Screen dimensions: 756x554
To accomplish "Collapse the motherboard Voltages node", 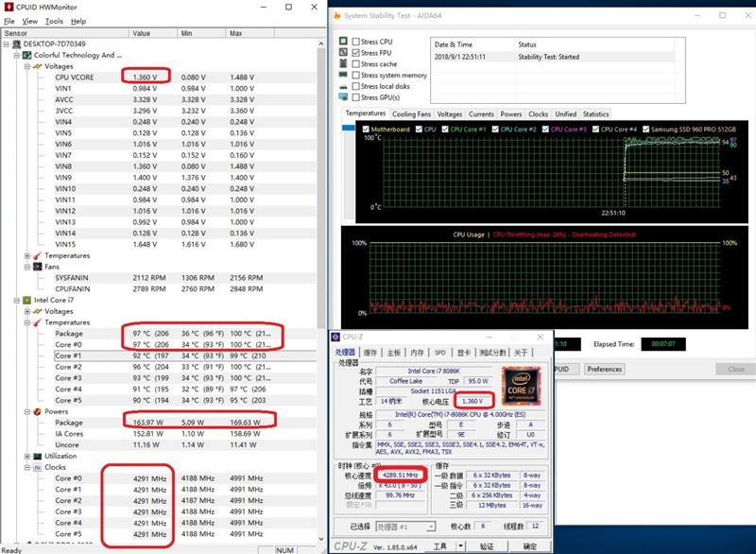I will 27,66.
